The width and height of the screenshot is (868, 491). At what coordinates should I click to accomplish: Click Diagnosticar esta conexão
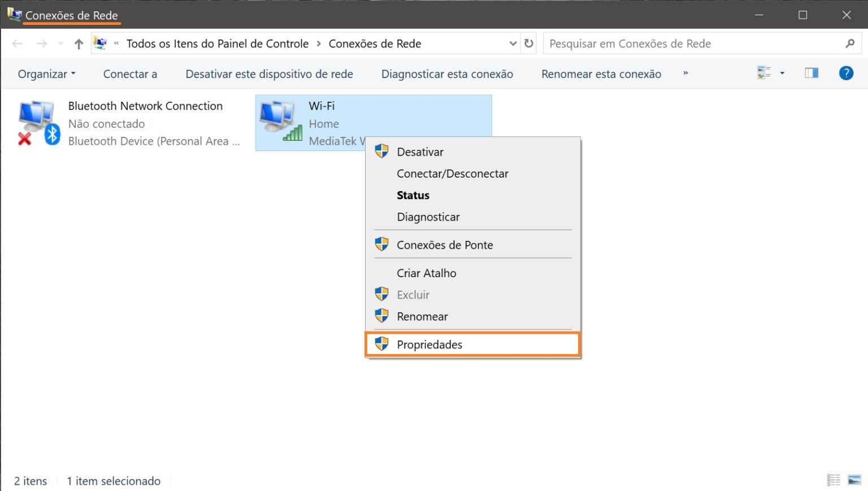click(446, 74)
